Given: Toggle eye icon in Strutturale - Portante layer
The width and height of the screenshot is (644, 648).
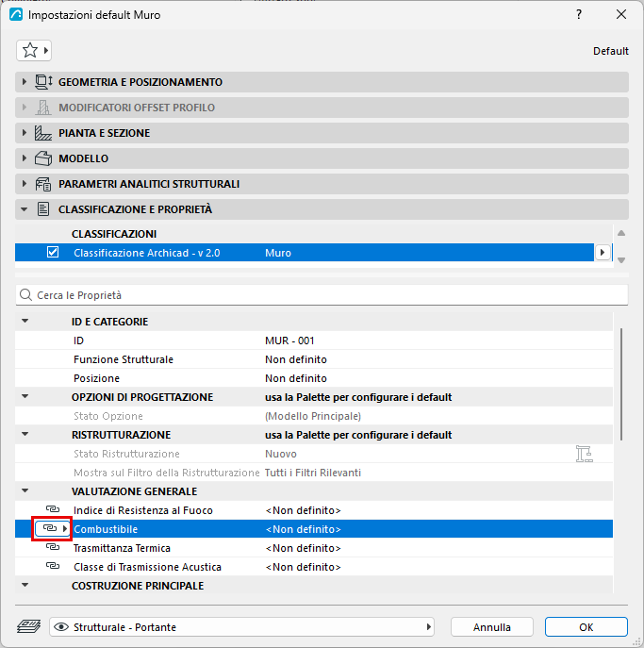Looking at the screenshot, I should pos(61,627).
